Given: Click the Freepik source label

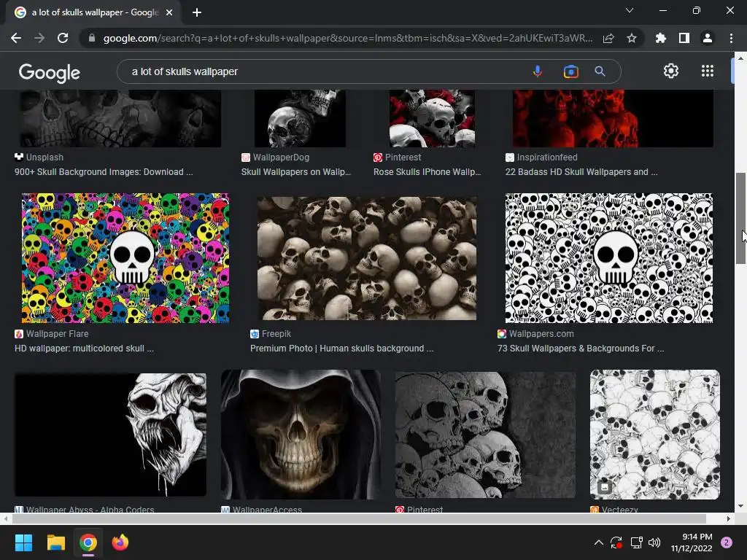Looking at the screenshot, I should 276,334.
